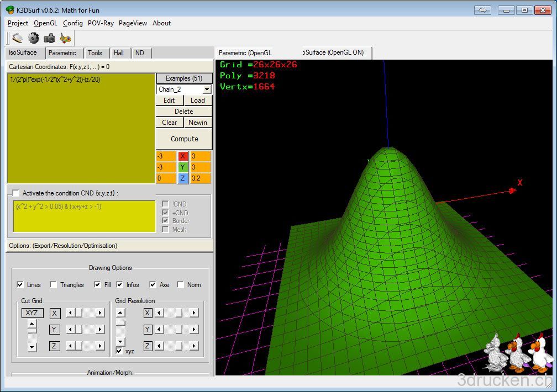Viewport: 557px width, 392px height.
Task: Open the Chain_2 examples dropdown
Action: pos(207,89)
